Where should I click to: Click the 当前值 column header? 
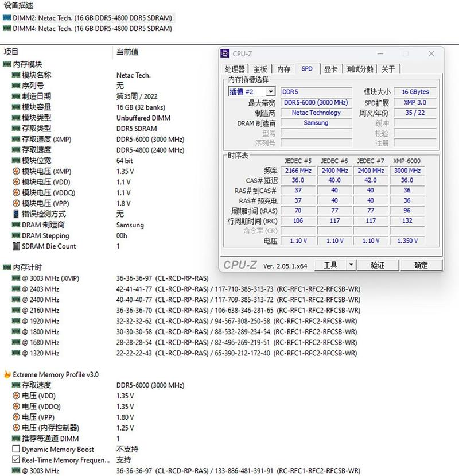coord(127,52)
